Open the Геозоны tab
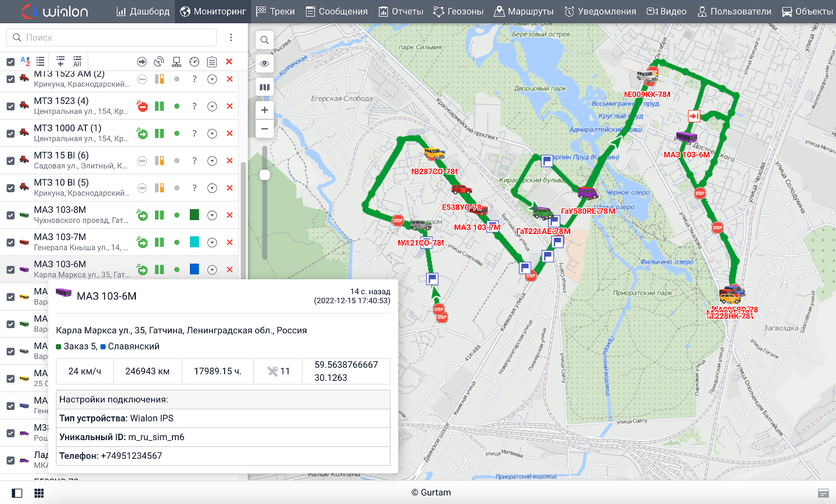The image size is (836, 504). [458, 12]
